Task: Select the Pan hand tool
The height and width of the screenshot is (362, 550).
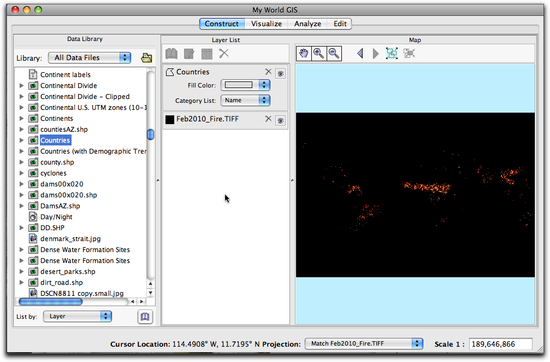Action: tap(304, 54)
